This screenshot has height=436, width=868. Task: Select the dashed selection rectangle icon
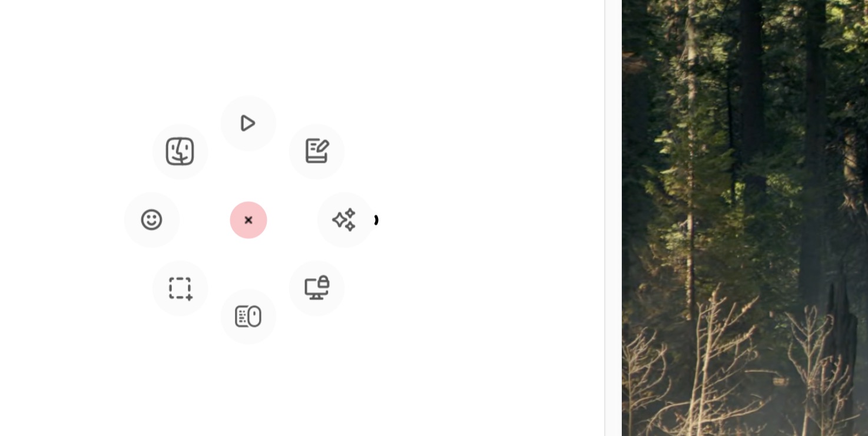pyautogui.click(x=180, y=288)
